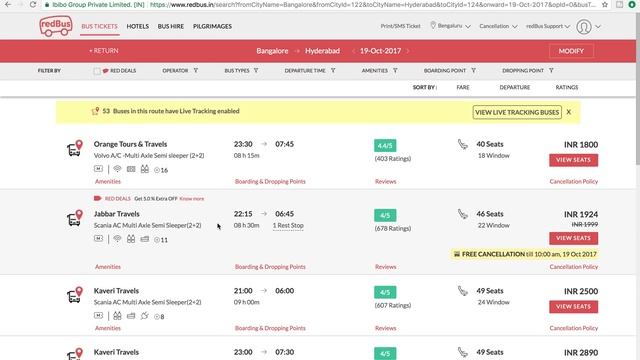The height and width of the screenshot is (360, 640).
Task: Expand the redBus Support dropdown
Action: [548, 26]
